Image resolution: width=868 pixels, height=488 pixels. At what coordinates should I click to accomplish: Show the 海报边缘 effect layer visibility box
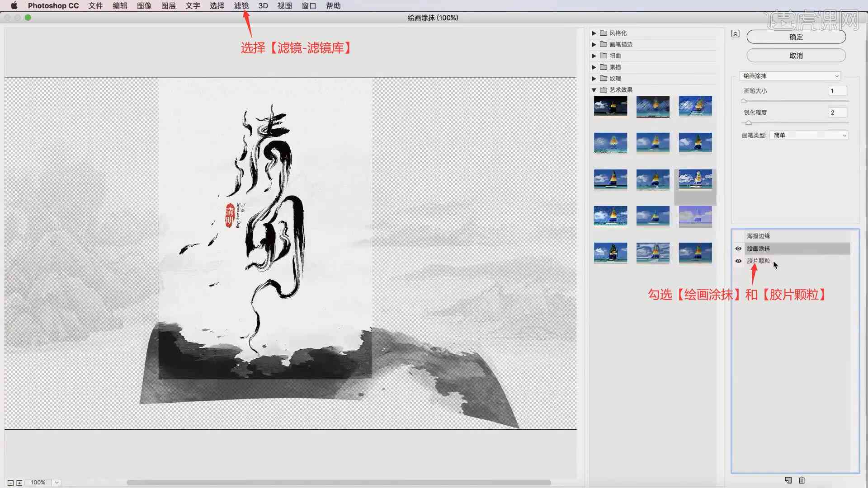738,236
